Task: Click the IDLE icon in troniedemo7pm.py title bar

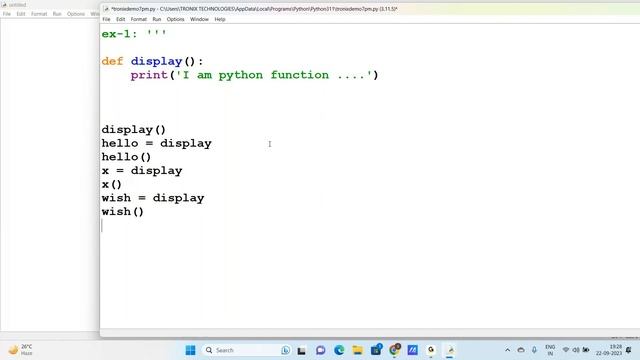Action: (x=106, y=9)
